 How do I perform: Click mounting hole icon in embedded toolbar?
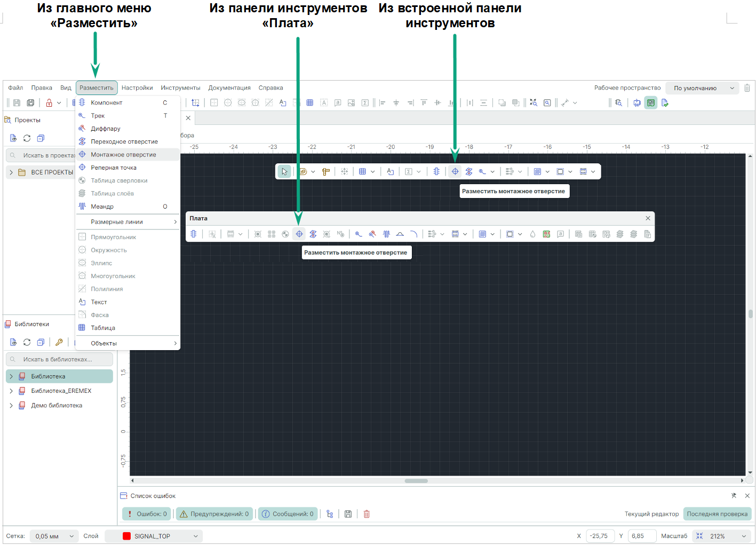tap(455, 172)
